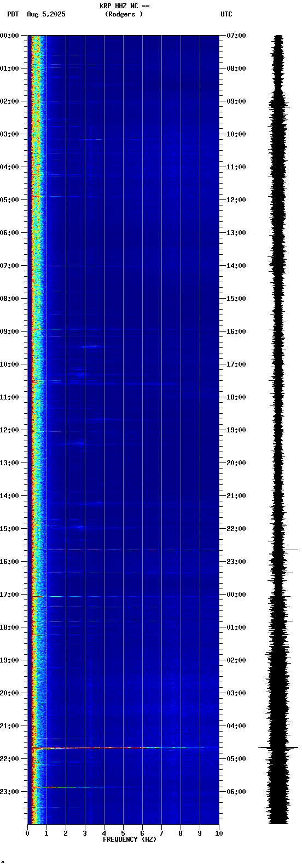The width and height of the screenshot is (302, 868).
Task: Click the PDT '09:00' time label
Action: coord(10,332)
